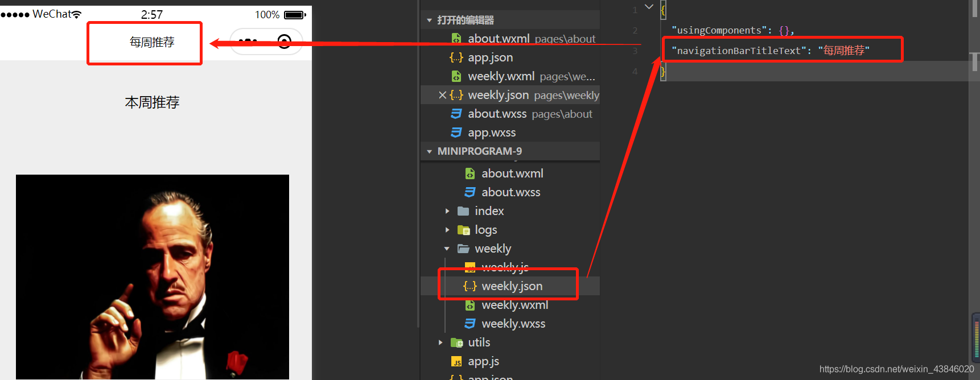The height and width of the screenshot is (380, 980).
Task: Click the 2:57 clock in simulator status bar
Action: coord(152,15)
